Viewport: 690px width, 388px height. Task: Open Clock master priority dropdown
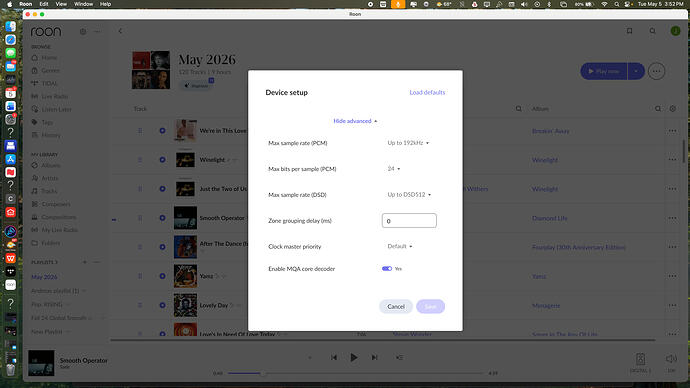(400, 246)
